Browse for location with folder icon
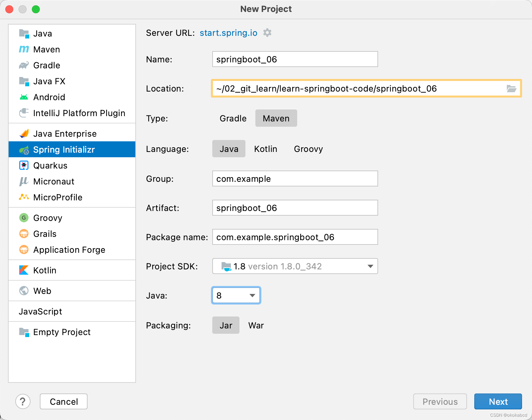Image resolution: width=532 pixels, height=420 pixels. pos(511,89)
